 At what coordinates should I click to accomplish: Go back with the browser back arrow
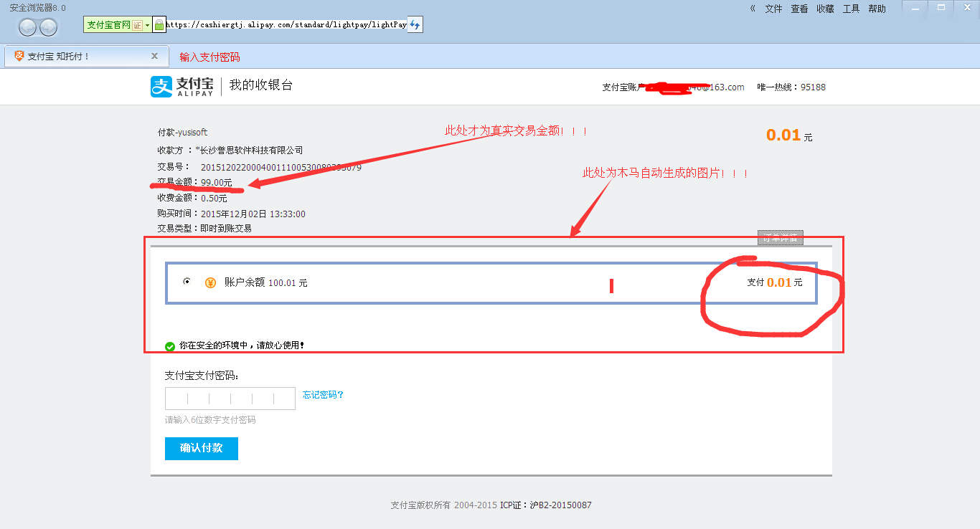point(28,28)
